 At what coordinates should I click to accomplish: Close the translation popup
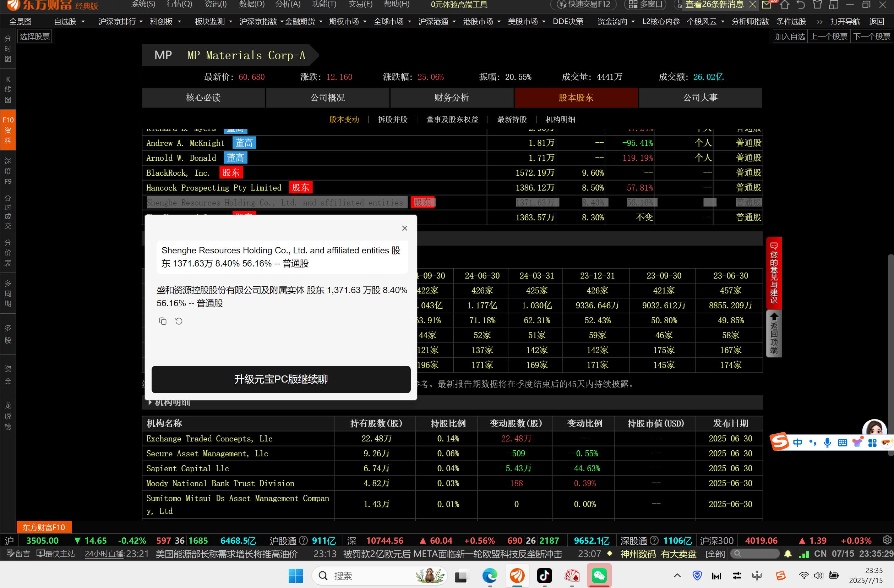coord(404,228)
